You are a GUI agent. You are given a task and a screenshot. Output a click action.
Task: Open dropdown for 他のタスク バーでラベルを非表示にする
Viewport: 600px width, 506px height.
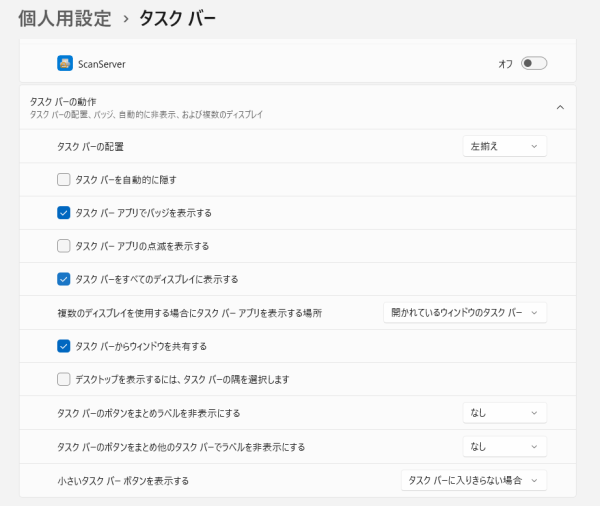point(504,446)
